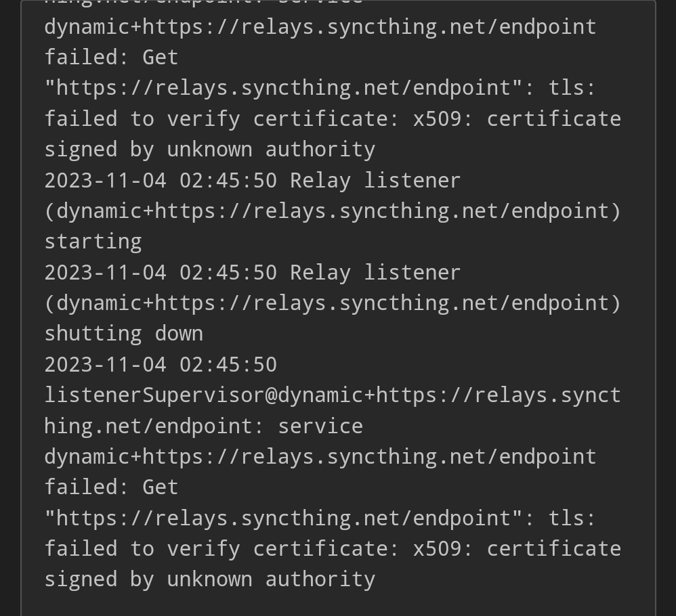Click the "hing.net/endpoint: service" line below listenerSupervisor

203,426
